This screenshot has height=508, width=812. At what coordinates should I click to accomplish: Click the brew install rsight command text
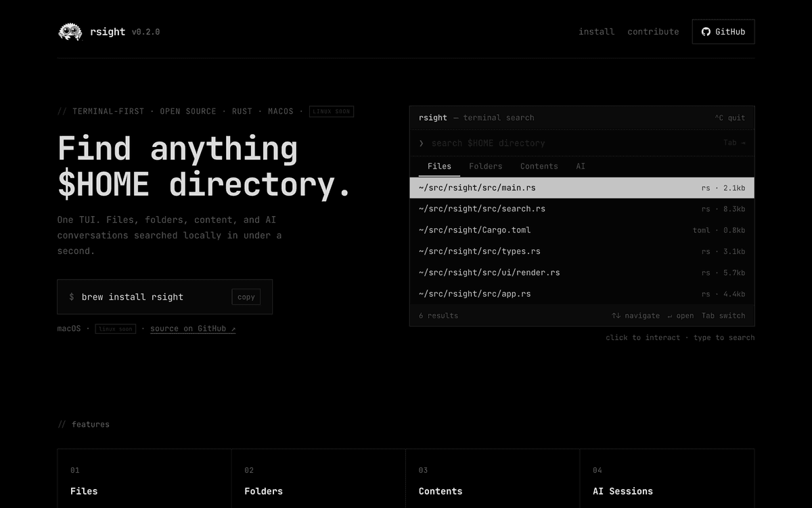click(x=133, y=297)
